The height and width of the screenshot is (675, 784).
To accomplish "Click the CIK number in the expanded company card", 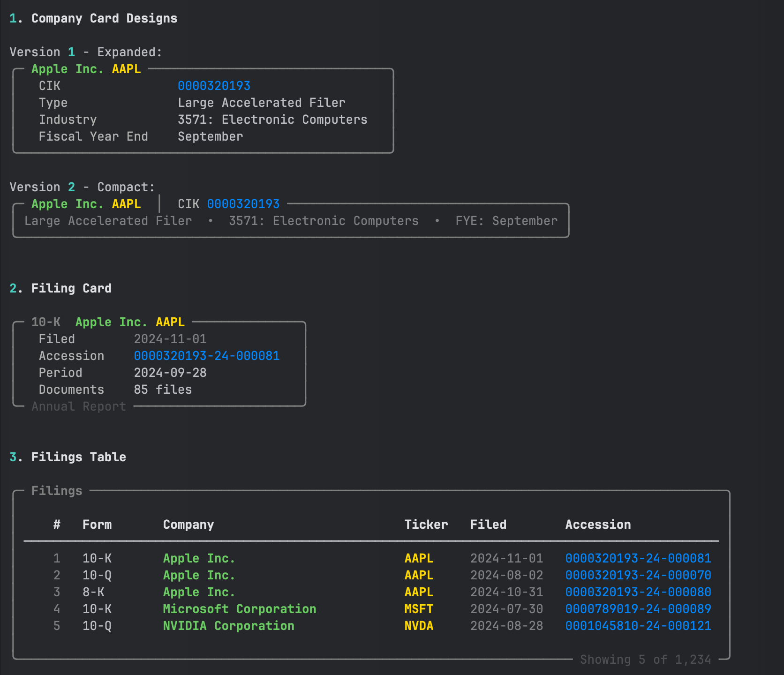I will [214, 86].
